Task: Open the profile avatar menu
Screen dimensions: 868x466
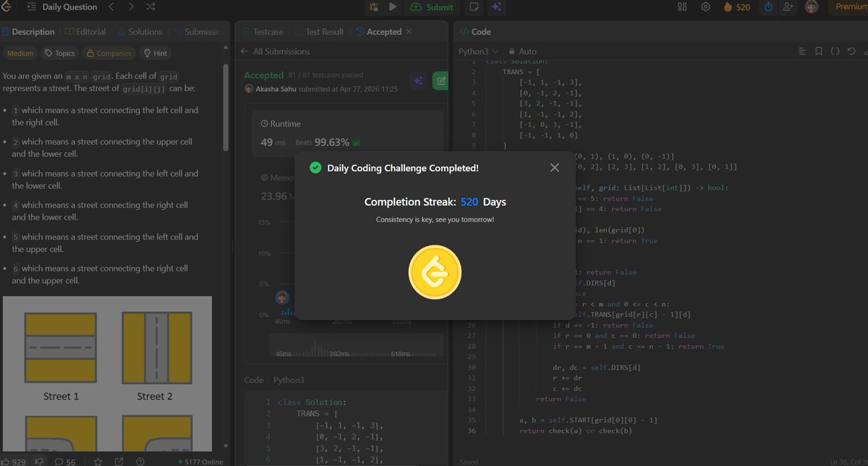Action: pos(812,7)
